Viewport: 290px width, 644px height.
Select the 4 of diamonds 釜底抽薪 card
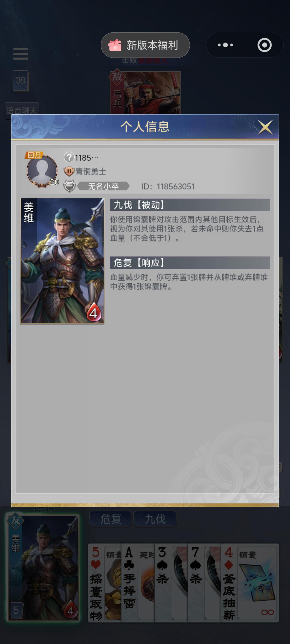click(250, 583)
